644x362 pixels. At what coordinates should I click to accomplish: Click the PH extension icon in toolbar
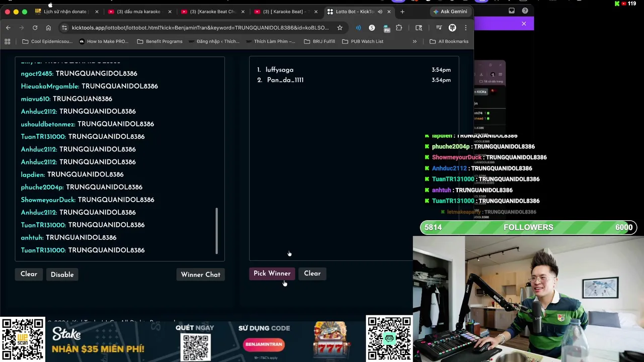(386, 28)
